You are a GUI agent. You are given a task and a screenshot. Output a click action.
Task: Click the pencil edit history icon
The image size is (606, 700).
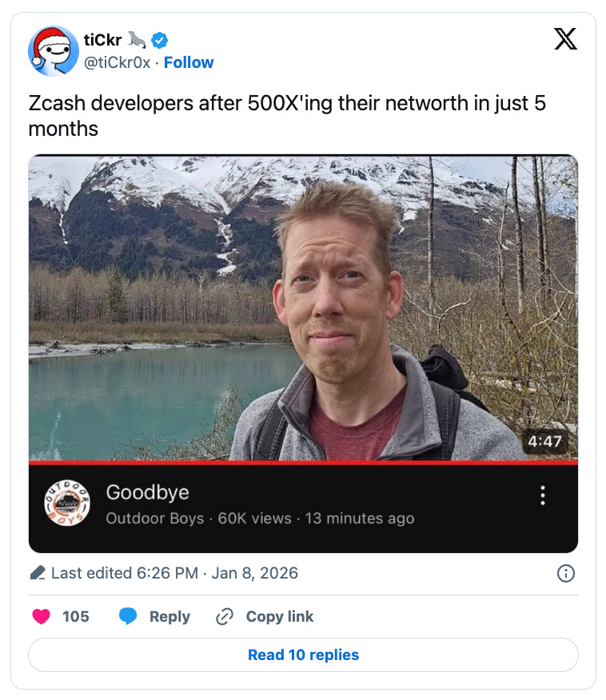(38, 573)
